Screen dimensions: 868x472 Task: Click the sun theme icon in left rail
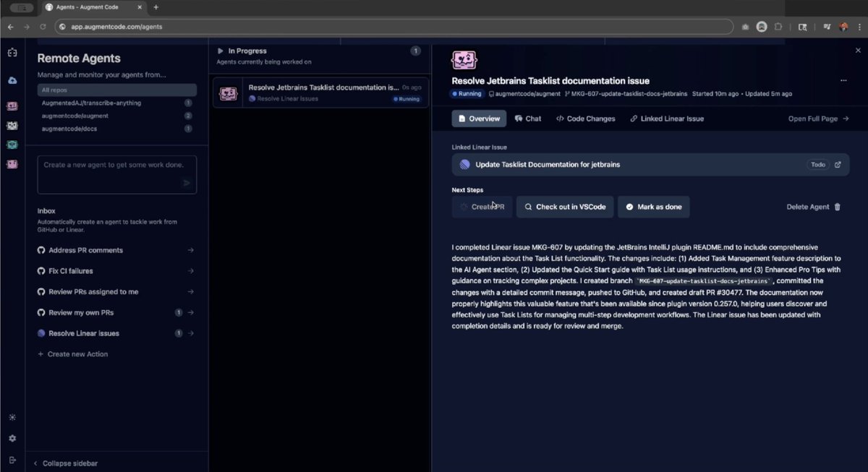click(12, 417)
